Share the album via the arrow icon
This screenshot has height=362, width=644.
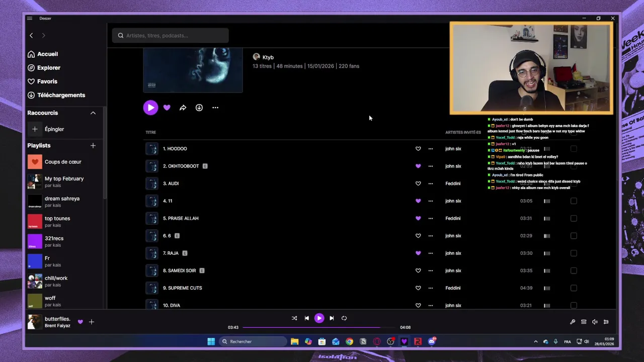pyautogui.click(x=183, y=108)
